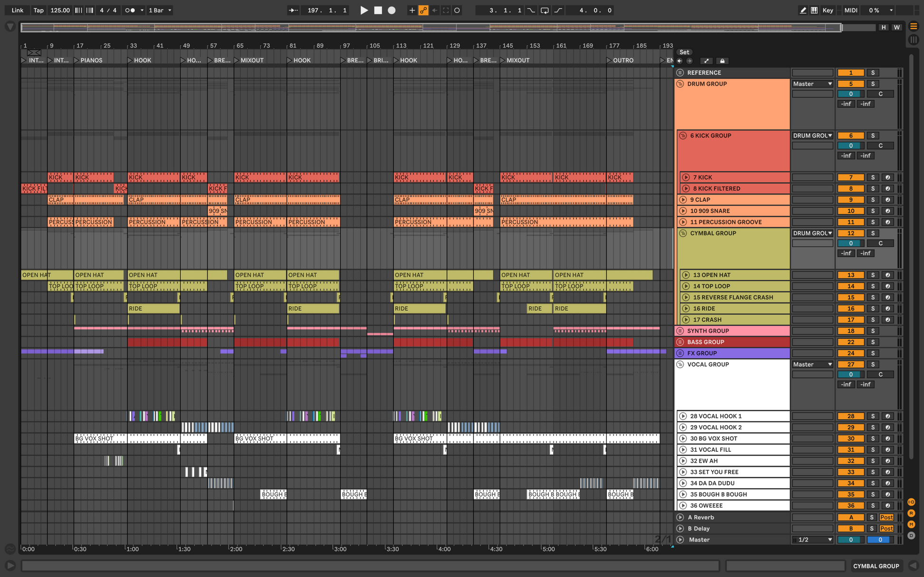The height and width of the screenshot is (577, 924).
Task: Enable the Draw Mode pencil icon
Action: 802,10
